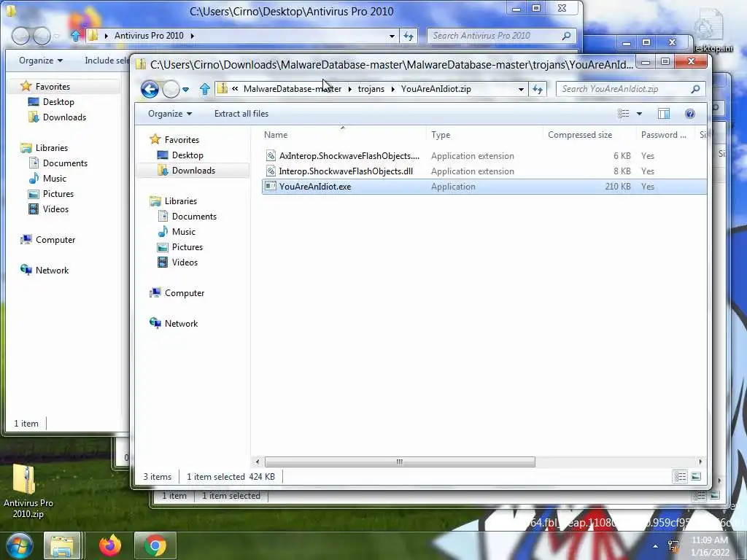Click Antivirus Pro 2010.zip desktop icon
The image size is (747, 560).
click(x=28, y=491)
